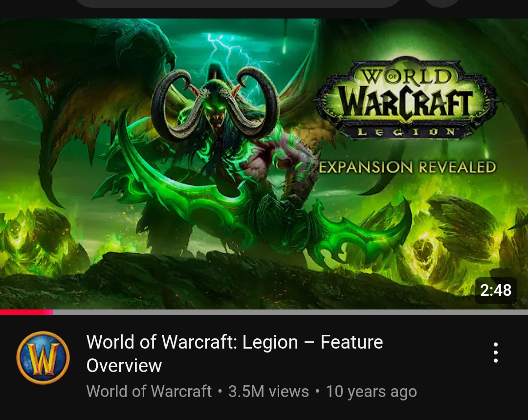Click the World of Warcraft channel name
Image resolution: width=528 pixels, height=420 pixels.
coord(149,391)
